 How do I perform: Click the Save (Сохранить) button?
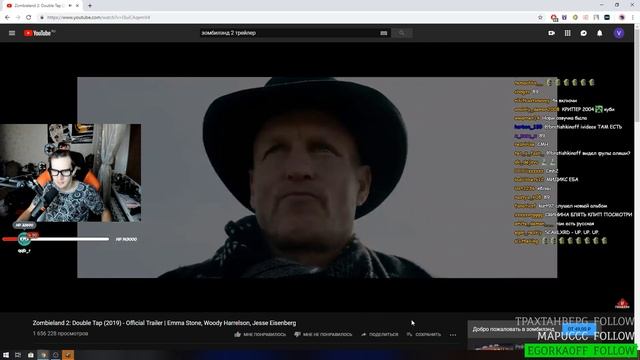click(x=424, y=334)
